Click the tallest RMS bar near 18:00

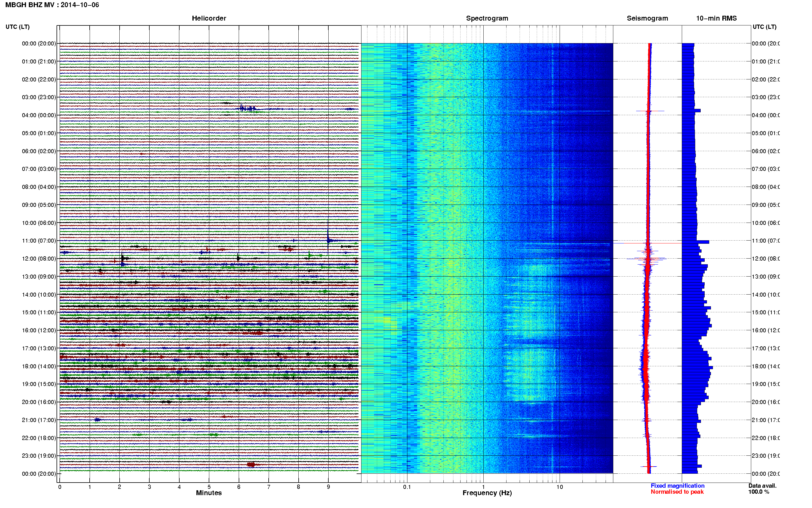pos(697,367)
